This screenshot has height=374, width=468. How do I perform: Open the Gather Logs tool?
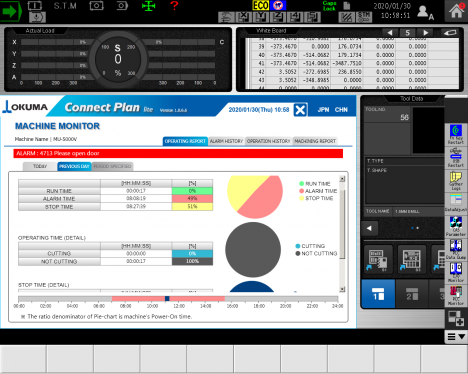point(456,180)
